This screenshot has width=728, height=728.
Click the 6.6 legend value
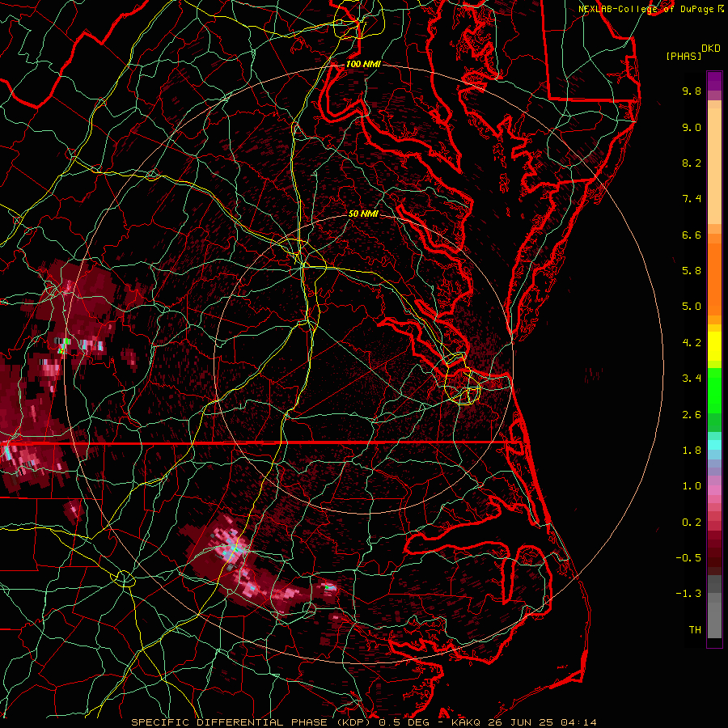point(692,235)
